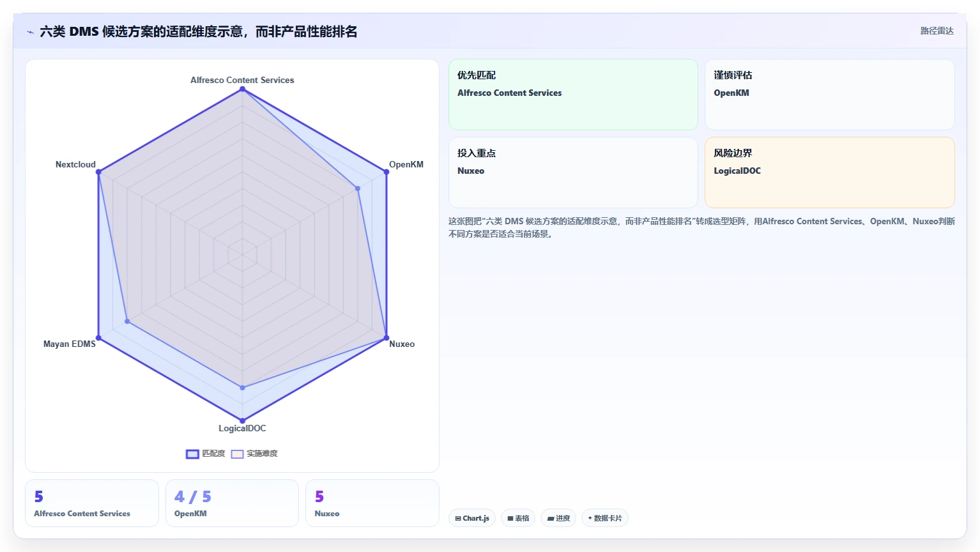Click the 实施难度 data point near Mayan EDMS
This screenshot has width=980, height=552.
coord(127,321)
